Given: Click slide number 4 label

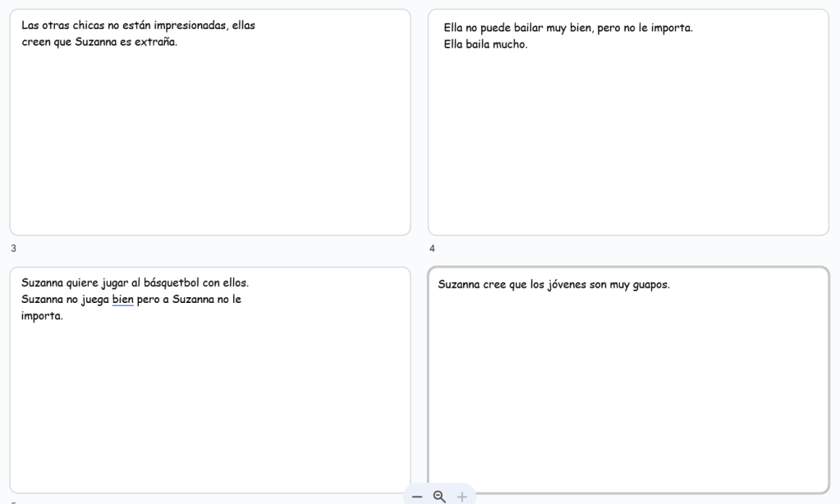Looking at the screenshot, I should click(432, 248).
